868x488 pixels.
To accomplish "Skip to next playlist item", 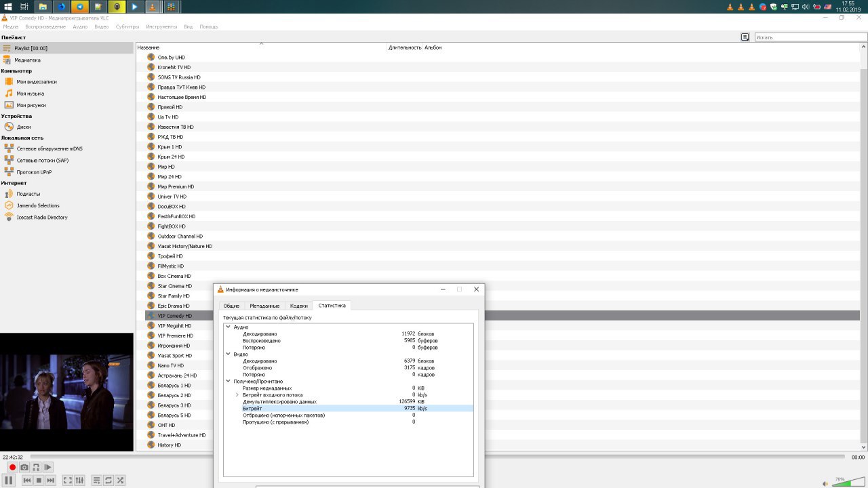I will point(50,480).
